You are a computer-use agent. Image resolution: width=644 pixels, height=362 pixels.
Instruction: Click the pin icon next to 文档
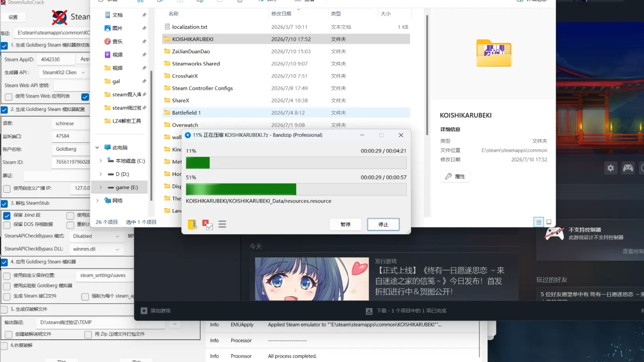(x=144, y=15)
